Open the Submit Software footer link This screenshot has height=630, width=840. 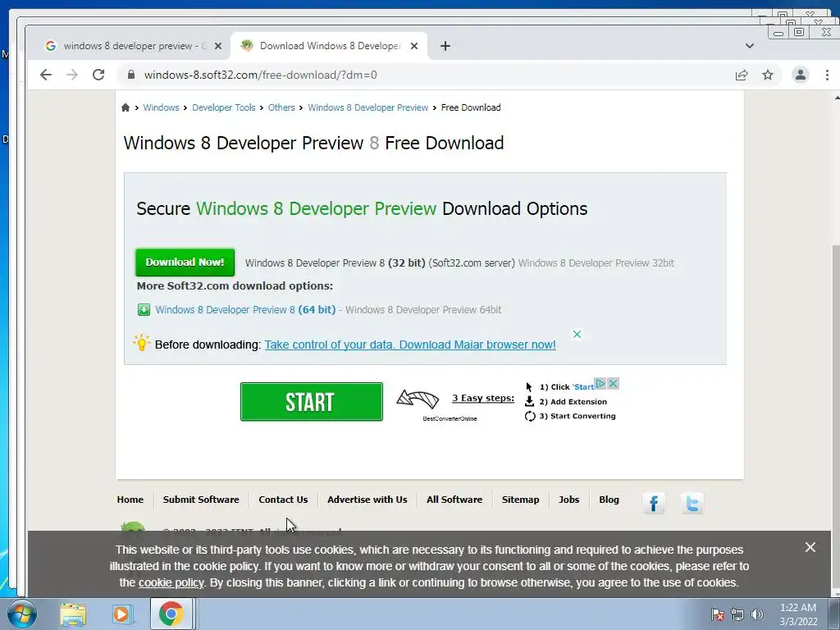pyautogui.click(x=201, y=500)
